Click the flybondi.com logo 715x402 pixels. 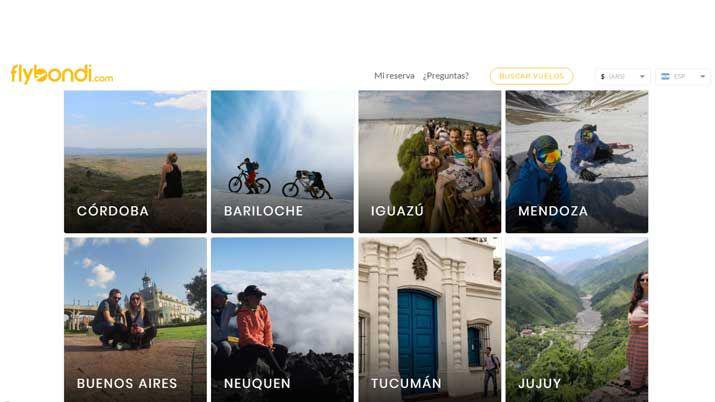(62, 74)
